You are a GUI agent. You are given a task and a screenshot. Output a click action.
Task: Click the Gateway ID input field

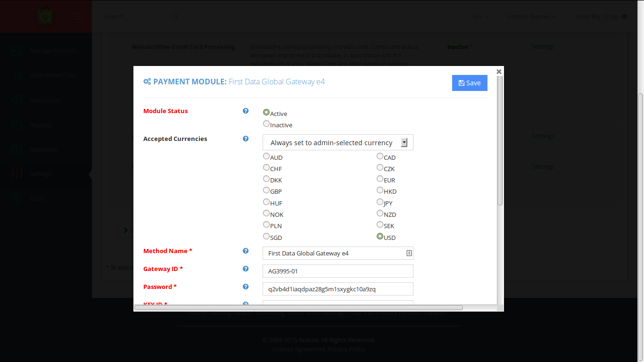coord(338,271)
